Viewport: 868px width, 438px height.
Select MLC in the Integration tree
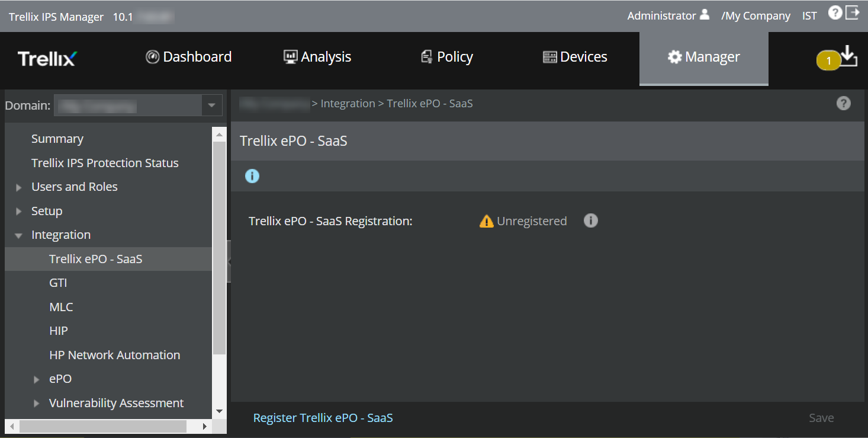click(61, 307)
